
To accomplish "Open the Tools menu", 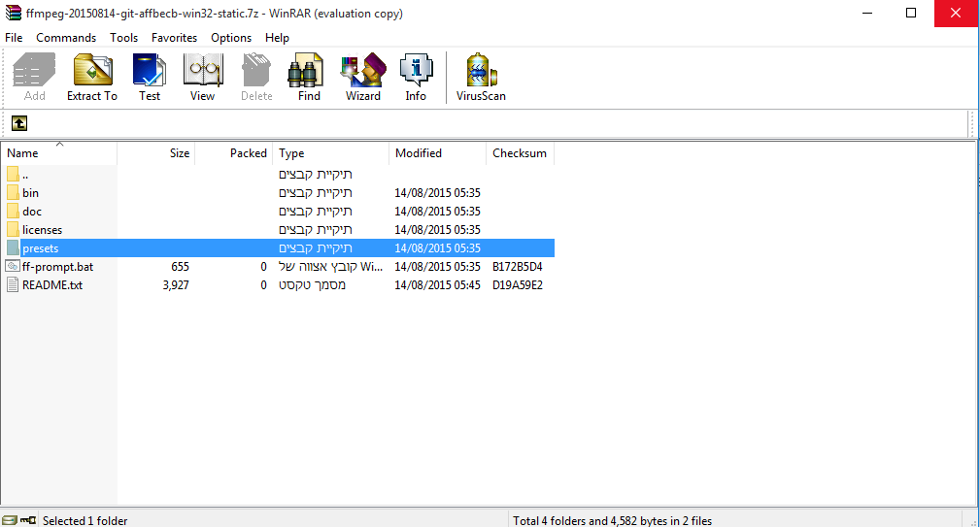I will (123, 38).
